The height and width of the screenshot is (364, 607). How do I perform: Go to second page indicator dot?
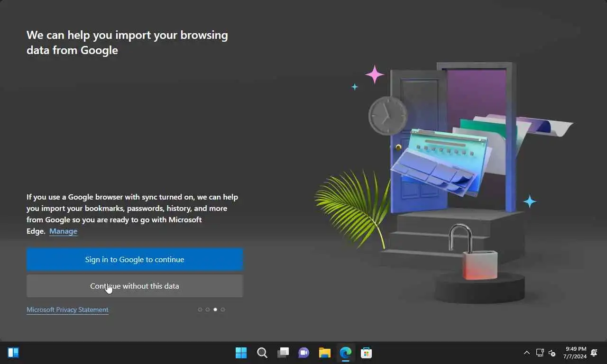coord(208,309)
